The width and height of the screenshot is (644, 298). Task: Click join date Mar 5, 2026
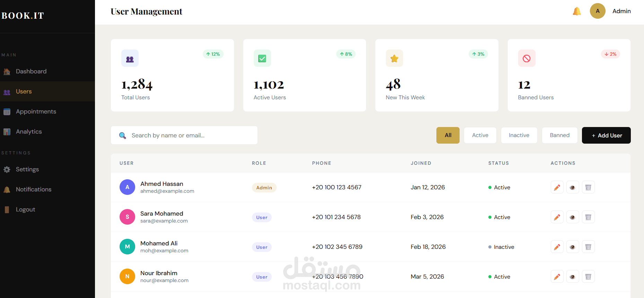tap(427, 277)
